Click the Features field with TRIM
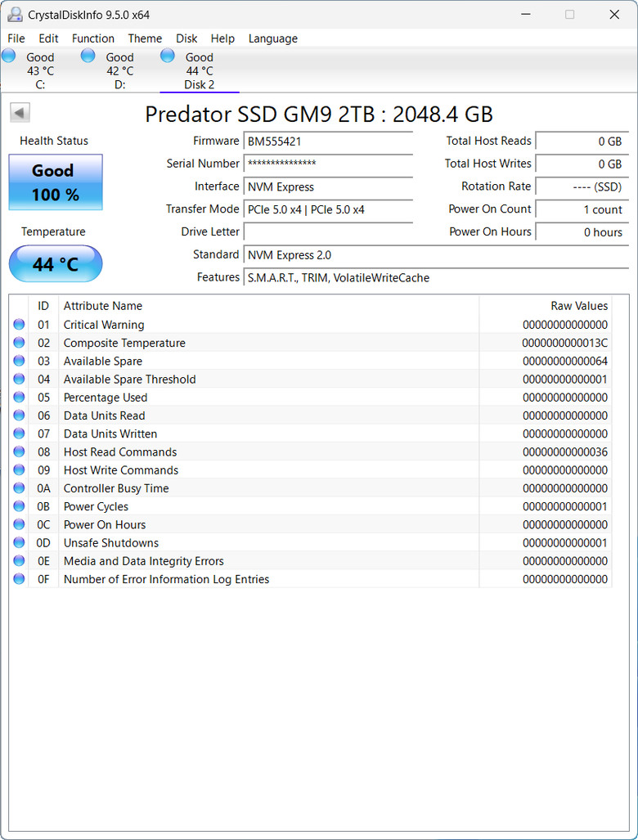Image resolution: width=638 pixels, height=840 pixels. tap(436, 277)
